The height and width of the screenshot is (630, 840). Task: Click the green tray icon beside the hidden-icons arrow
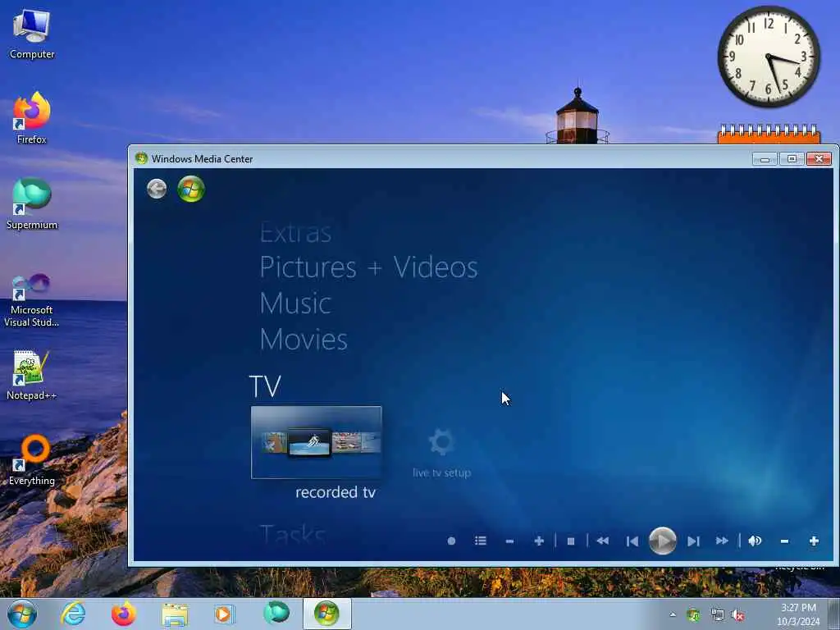tap(694, 615)
